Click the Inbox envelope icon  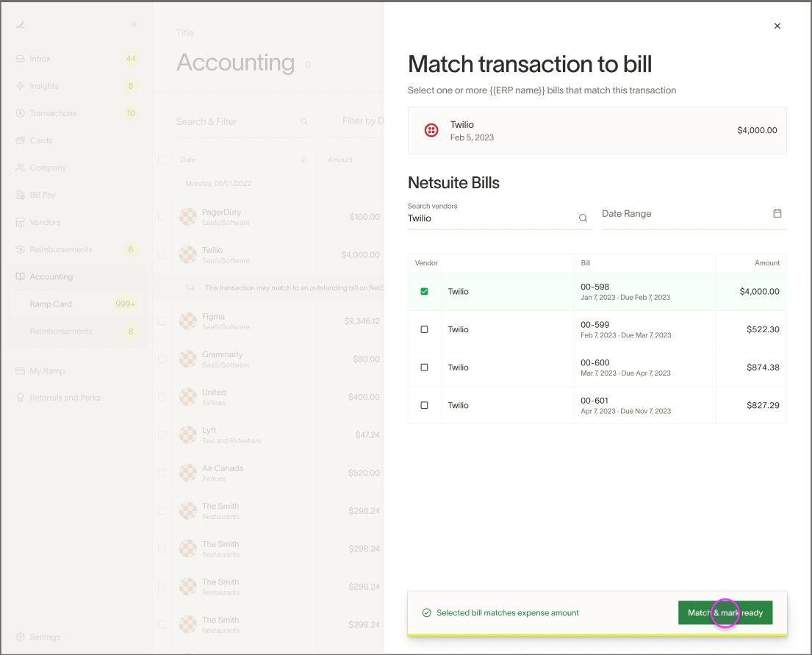(20, 59)
